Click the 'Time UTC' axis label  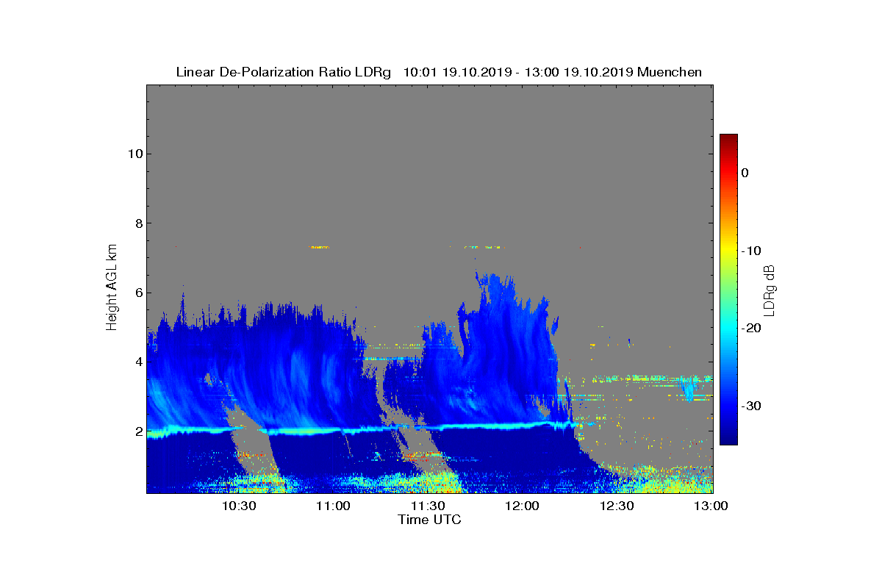pos(430,520)
